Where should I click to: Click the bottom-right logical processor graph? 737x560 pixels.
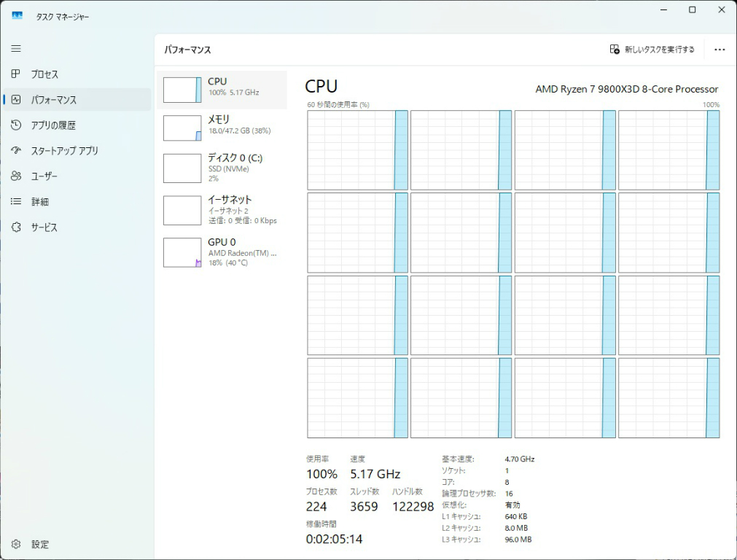[x=668, y=397]
